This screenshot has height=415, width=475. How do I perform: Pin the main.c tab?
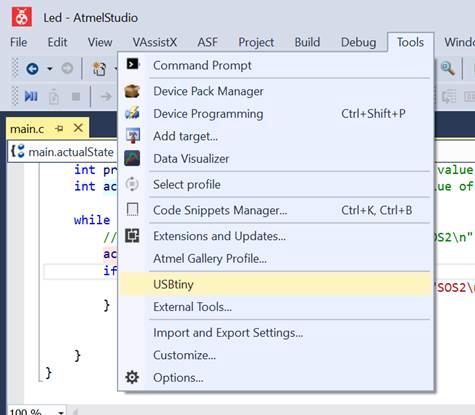tap(59, 128)
